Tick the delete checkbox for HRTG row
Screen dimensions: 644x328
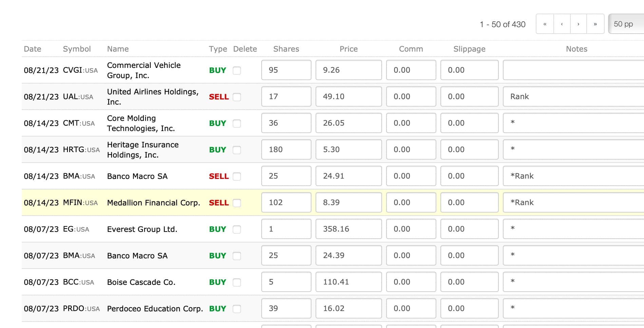click(x=237, y=150)
